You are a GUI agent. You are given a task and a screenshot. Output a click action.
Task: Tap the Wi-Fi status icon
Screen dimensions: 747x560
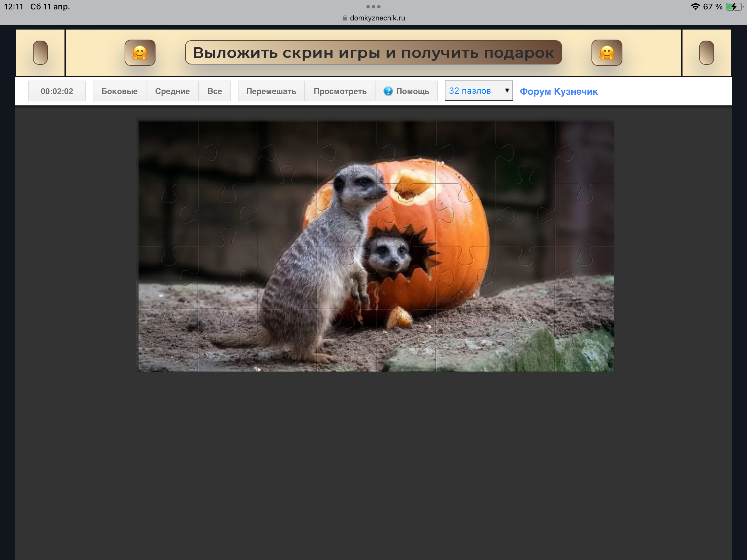(695, 7)
